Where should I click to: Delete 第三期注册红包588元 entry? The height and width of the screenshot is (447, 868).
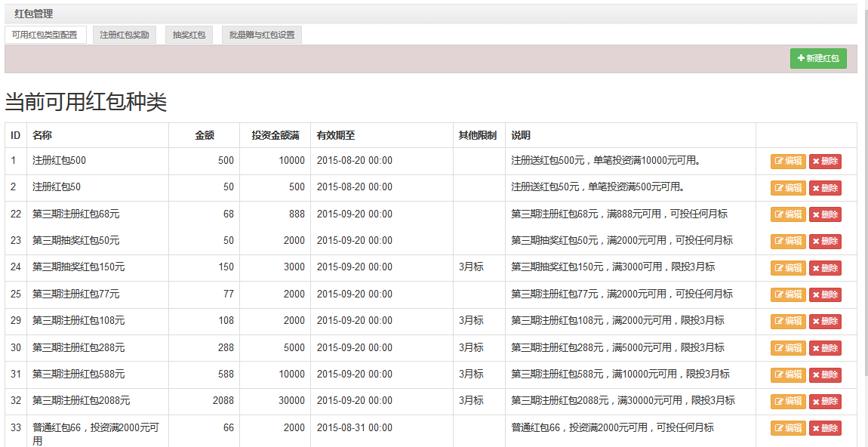(x=825, y=375)
